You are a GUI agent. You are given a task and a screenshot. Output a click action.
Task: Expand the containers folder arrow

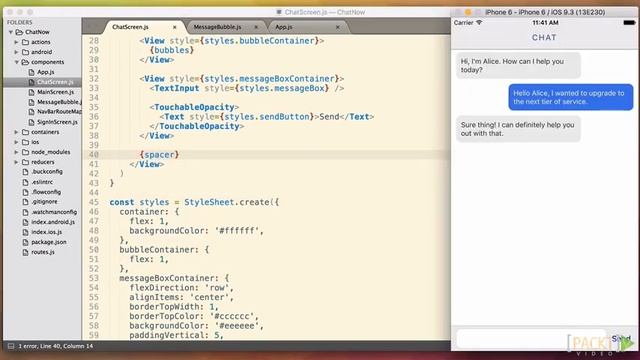16,132
